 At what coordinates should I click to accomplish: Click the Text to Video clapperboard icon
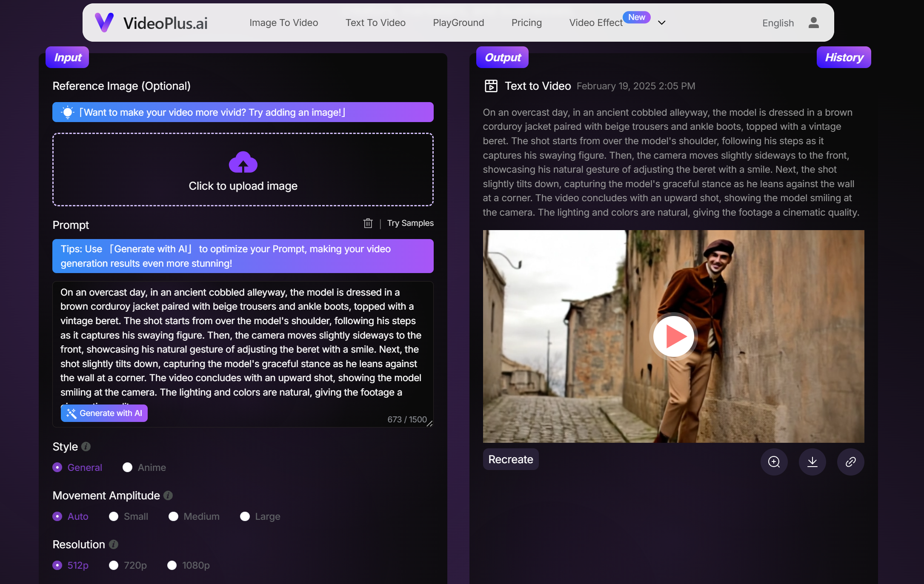491,85
